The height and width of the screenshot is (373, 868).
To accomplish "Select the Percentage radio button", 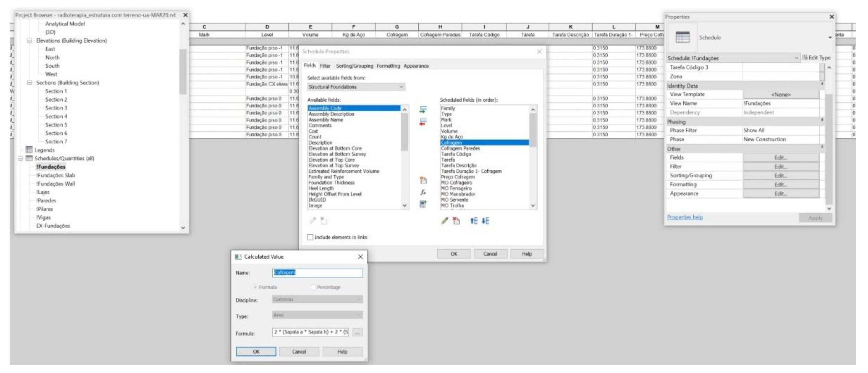I will [313, 287].
